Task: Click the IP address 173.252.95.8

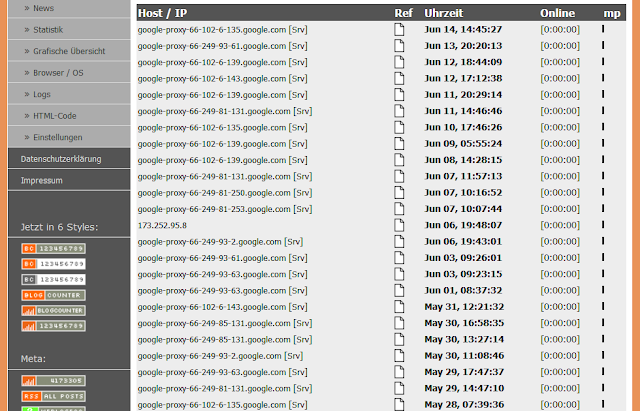Action: coord(162,226)
